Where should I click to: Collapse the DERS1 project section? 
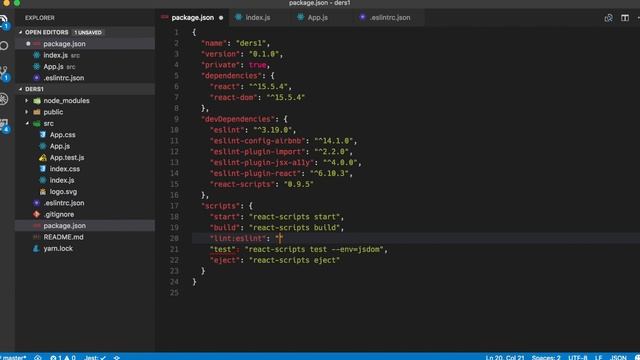pyautogui.click(x=20, y=89)
